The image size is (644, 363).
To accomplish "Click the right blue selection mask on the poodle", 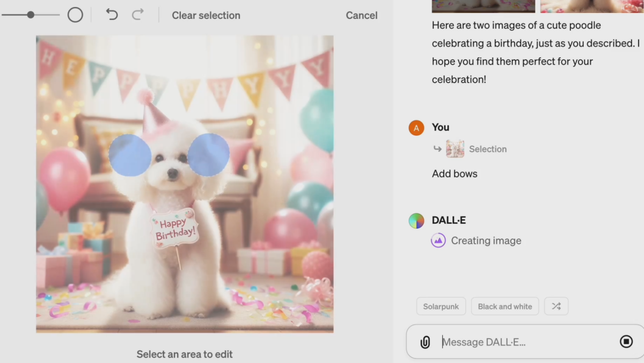I will pos(209,155).
